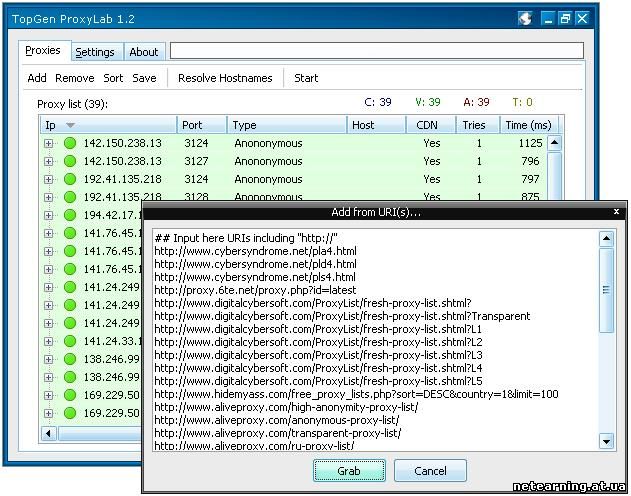Click the fresh-proxy-list.shtml?L3 URI line

(x=318, y=355)
